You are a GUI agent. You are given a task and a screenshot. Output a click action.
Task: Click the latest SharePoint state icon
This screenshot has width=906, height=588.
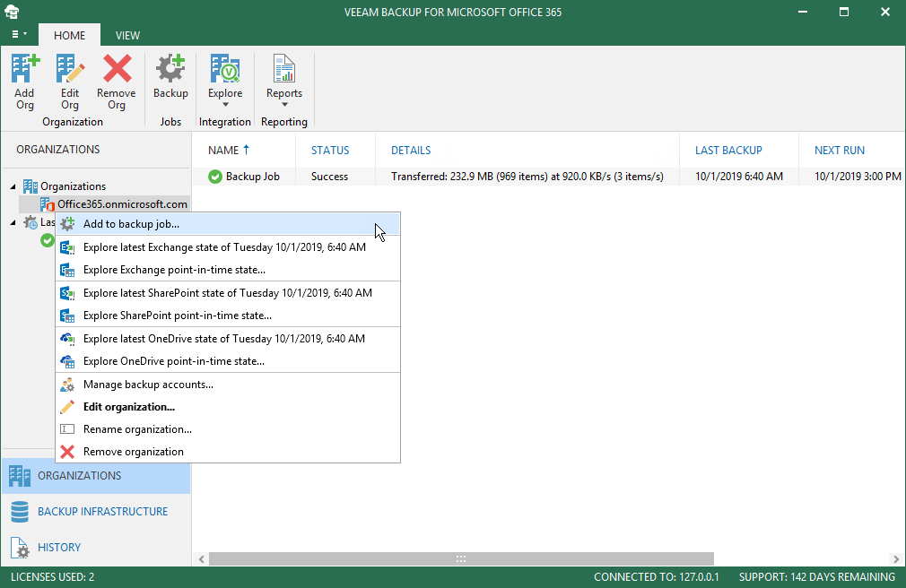(67, 293)
